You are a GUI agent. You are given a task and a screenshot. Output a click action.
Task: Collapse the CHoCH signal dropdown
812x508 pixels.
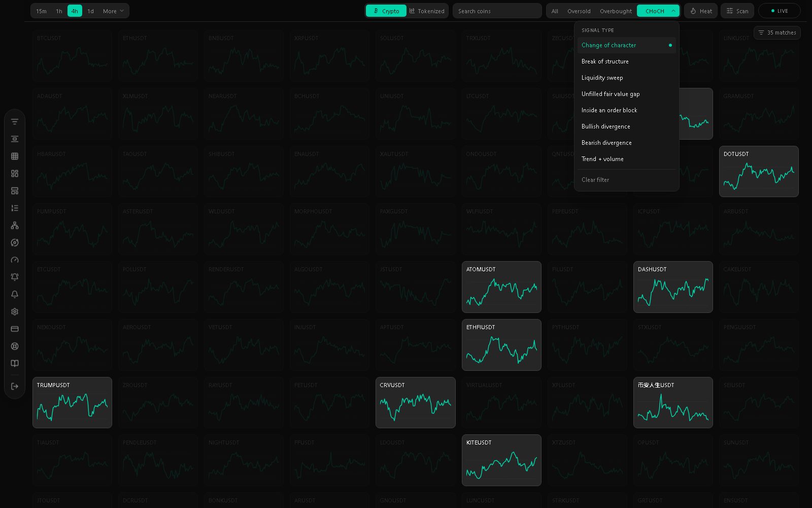point(658,11)
